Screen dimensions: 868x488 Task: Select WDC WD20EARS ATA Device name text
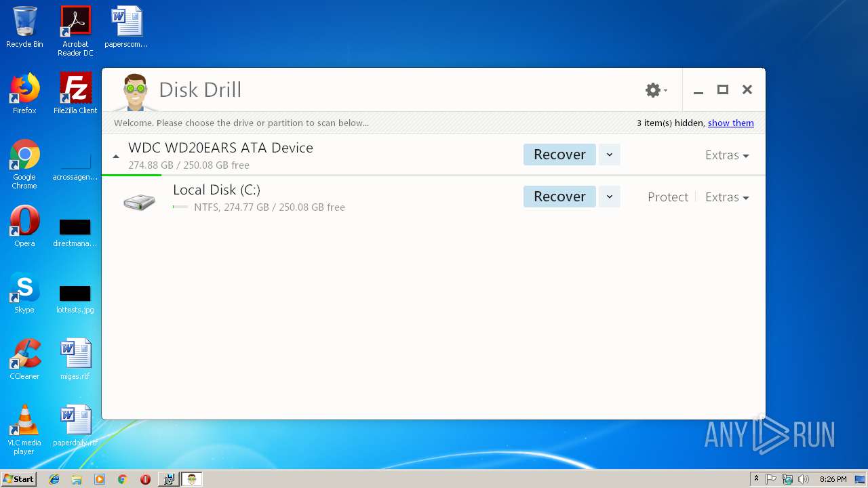point(220,148)
